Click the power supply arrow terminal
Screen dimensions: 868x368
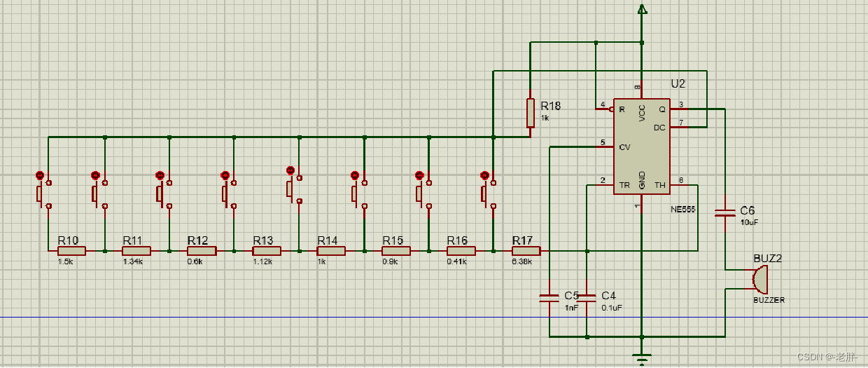pos(642,8)
